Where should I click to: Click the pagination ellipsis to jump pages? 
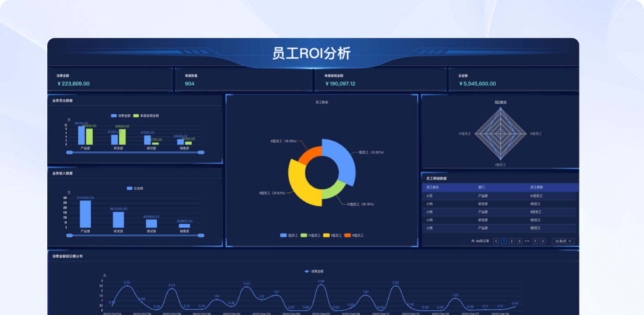coord(527,241)
